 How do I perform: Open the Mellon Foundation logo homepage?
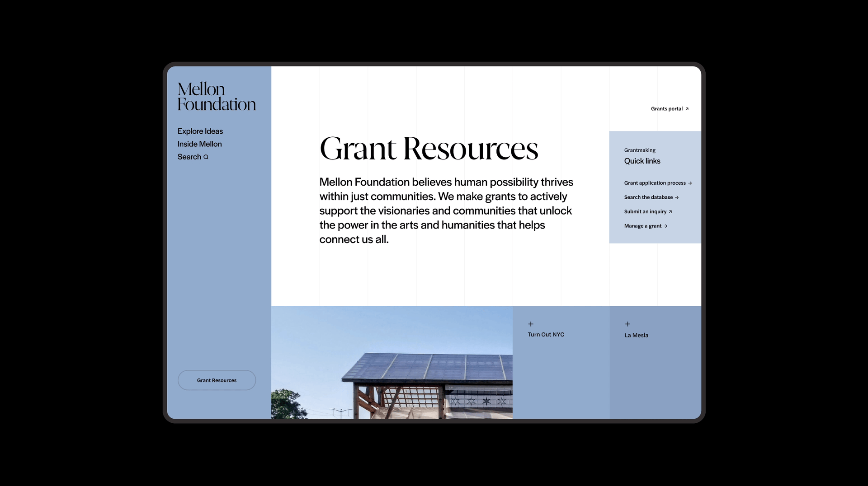pyautogui.click(x=217, y=96)
